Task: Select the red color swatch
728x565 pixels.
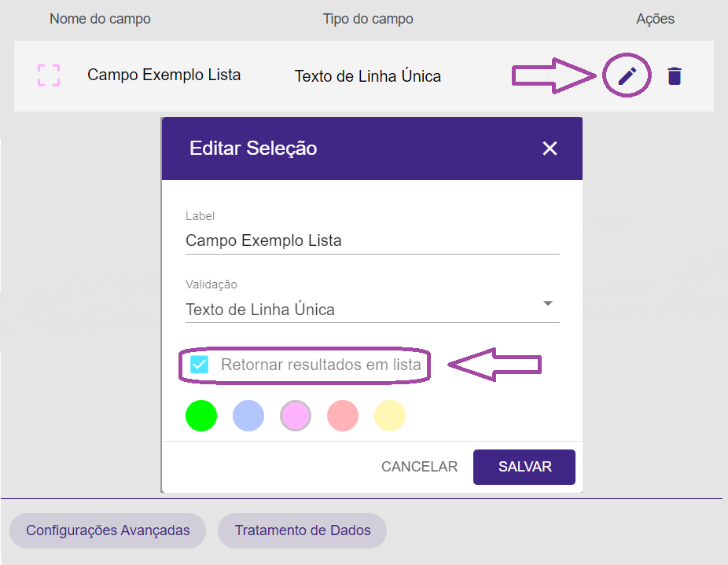Action: tap(343, 416)
